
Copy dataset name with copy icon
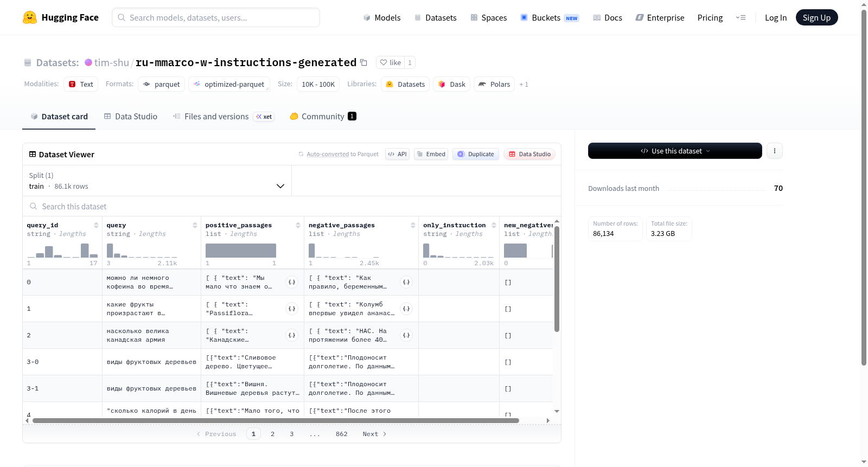click(363, 62)
